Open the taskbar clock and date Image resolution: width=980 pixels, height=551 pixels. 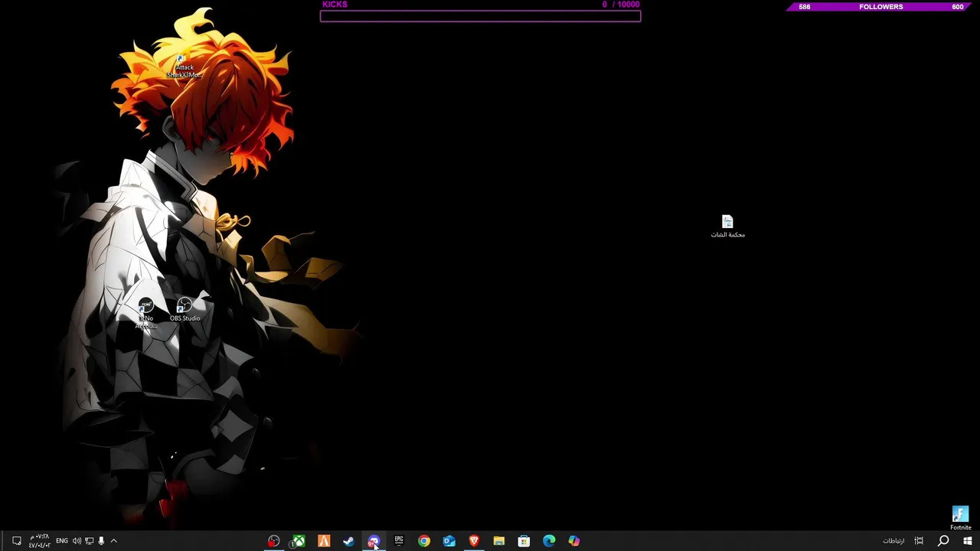(x=39, y=541)
